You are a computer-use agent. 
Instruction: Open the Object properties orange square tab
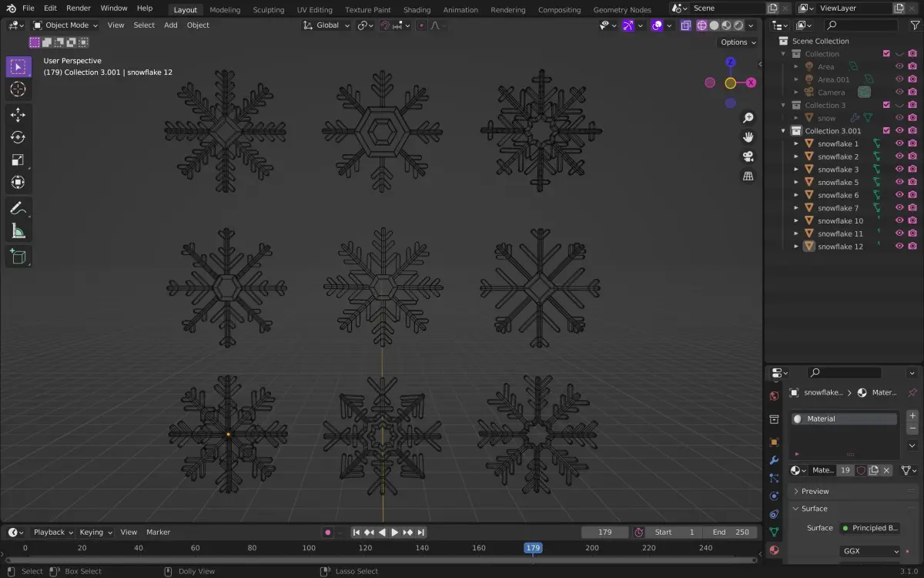point(774,442)
